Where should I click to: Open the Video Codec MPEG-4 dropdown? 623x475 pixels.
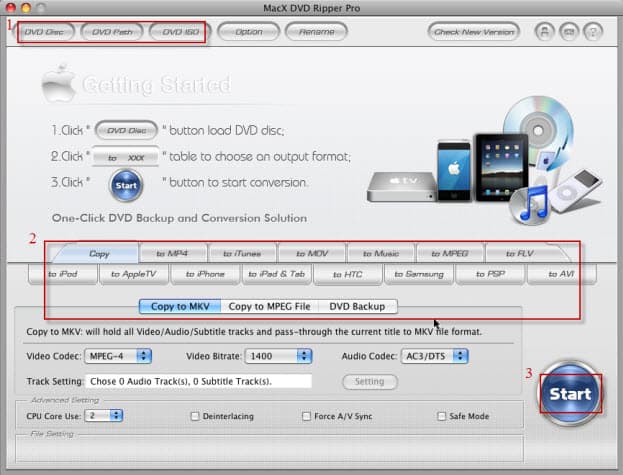pos(118,356)
